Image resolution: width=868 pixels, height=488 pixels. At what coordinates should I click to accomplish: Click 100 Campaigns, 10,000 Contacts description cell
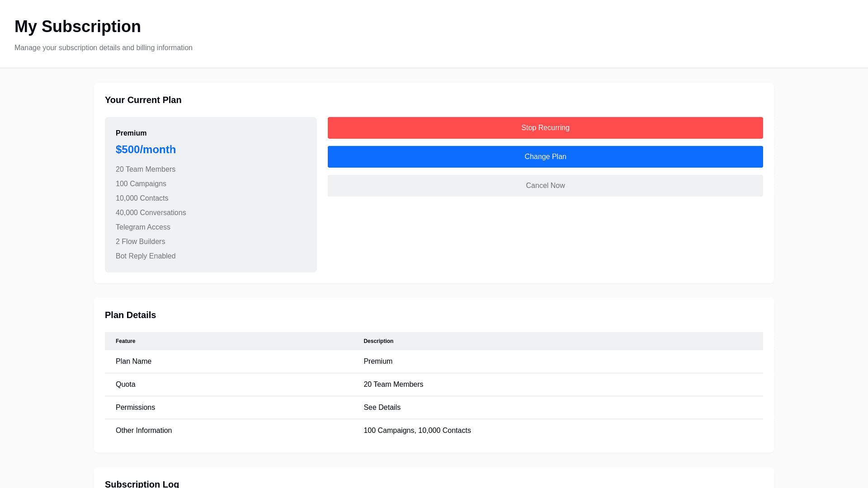[x=417, y=431]
